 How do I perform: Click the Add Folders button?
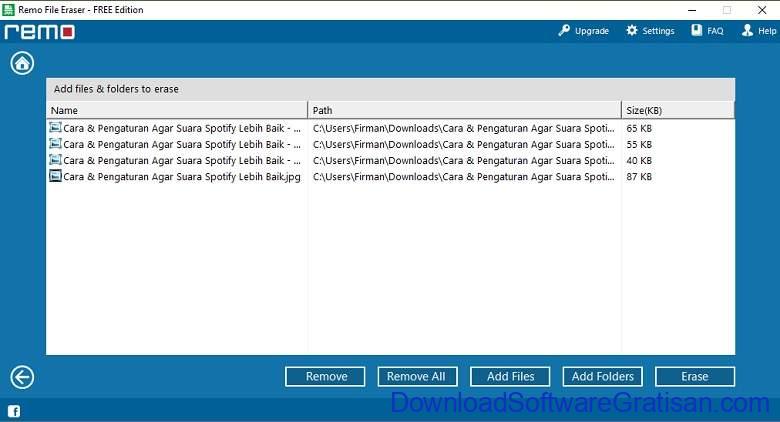pos(602,377)
